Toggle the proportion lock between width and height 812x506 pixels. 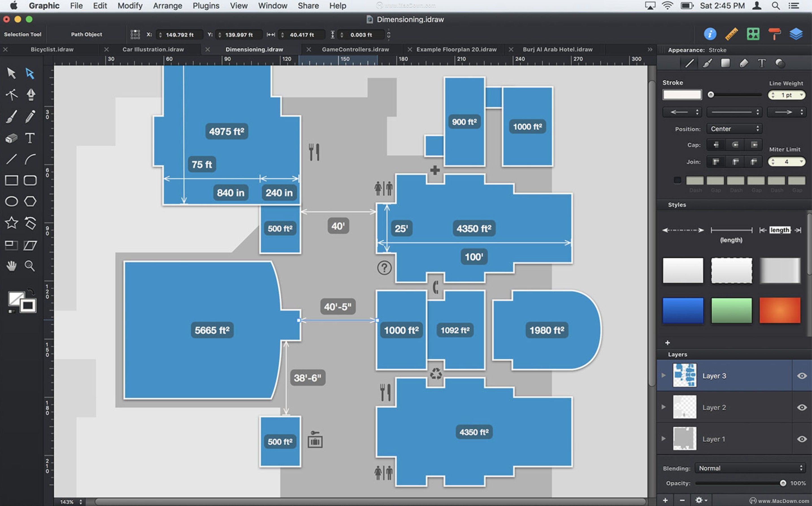[x=388, y=34]
